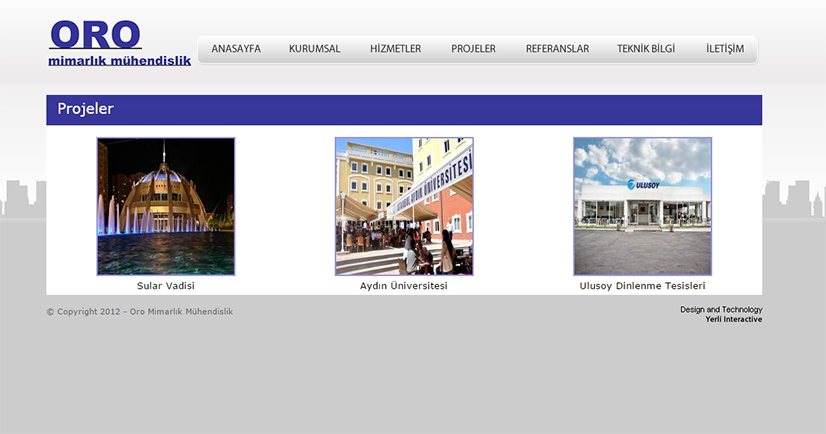
Task: Click İLETİŞİM in the top menu
Action: click(725, 49)
